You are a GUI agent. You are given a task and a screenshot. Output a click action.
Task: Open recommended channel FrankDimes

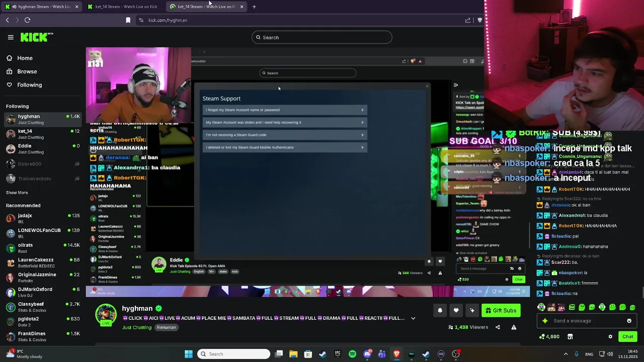coord(43,336)
